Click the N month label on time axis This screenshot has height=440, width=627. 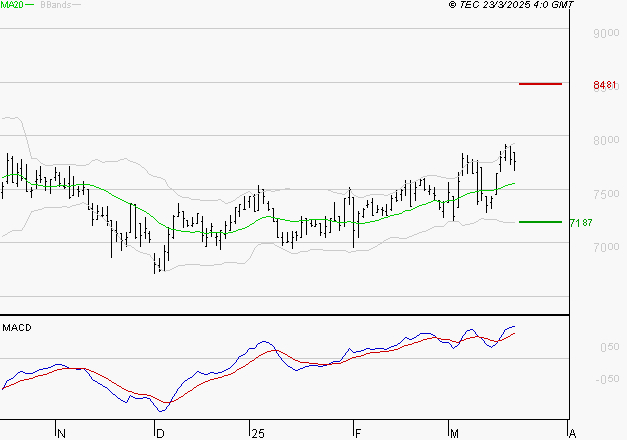click(x=61, y=434)
